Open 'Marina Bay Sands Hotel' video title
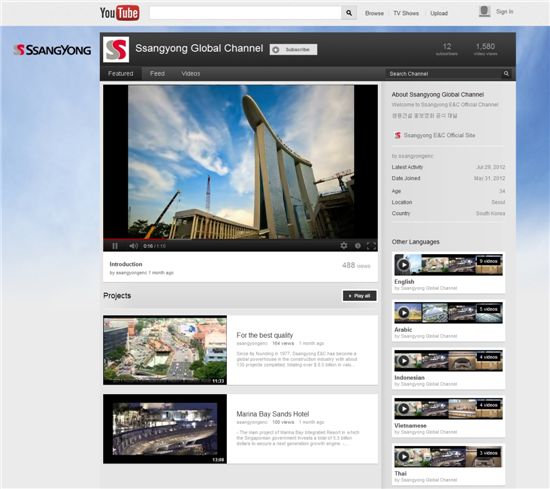550x489 pixels. (273, 414)
